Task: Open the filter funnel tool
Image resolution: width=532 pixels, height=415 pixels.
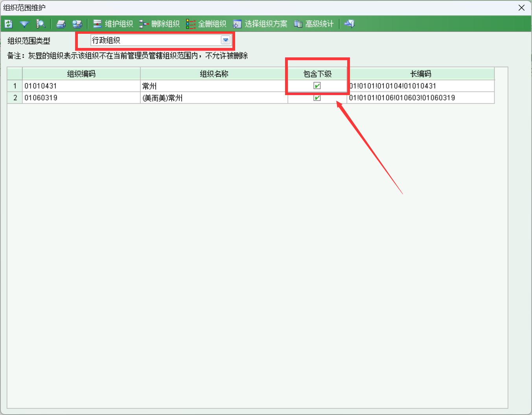Action: click(24, 24)
